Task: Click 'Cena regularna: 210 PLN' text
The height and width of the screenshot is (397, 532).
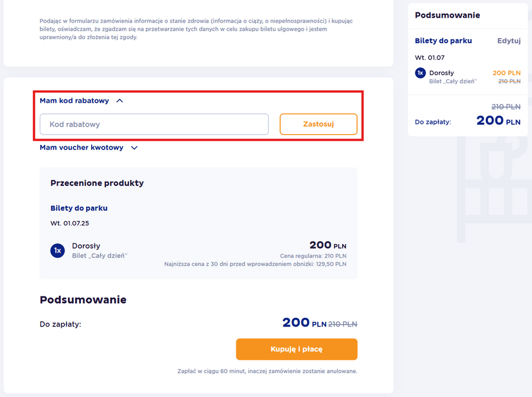Action: pyautogui.click(x=313, y=256)
